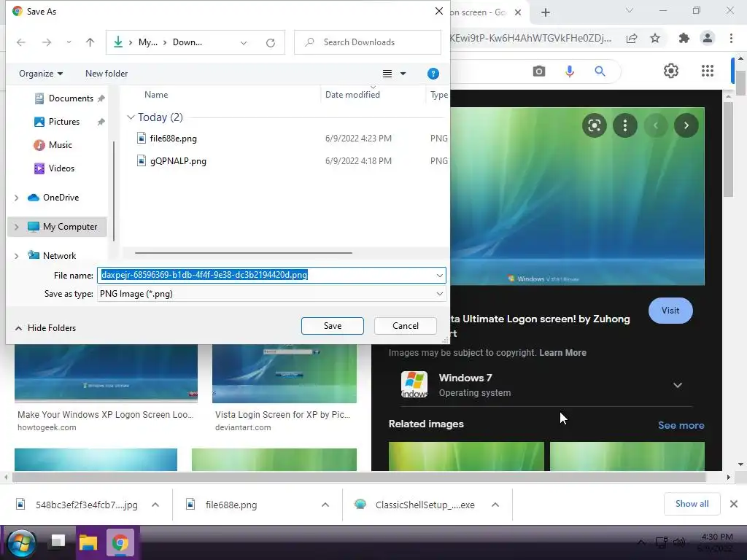Viewport: 747px width, 560px height.
Task: Sort by the Date modified column
Action: tap(352, 95)
